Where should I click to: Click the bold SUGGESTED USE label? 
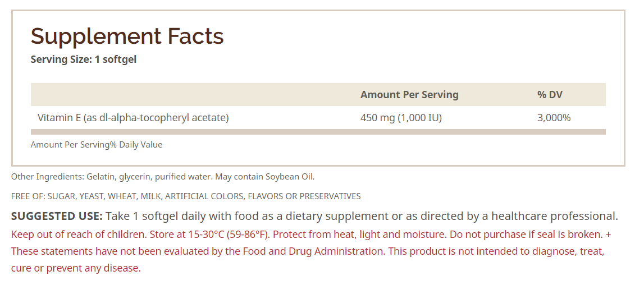pyautogui.click(x=57, y=216)
